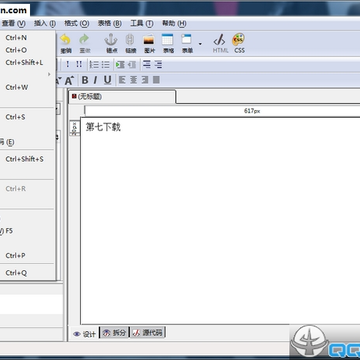The image size is (360, 360).
Task: Toggle Italic formatting
Action: pyautogui.click(x=95, y=80)
